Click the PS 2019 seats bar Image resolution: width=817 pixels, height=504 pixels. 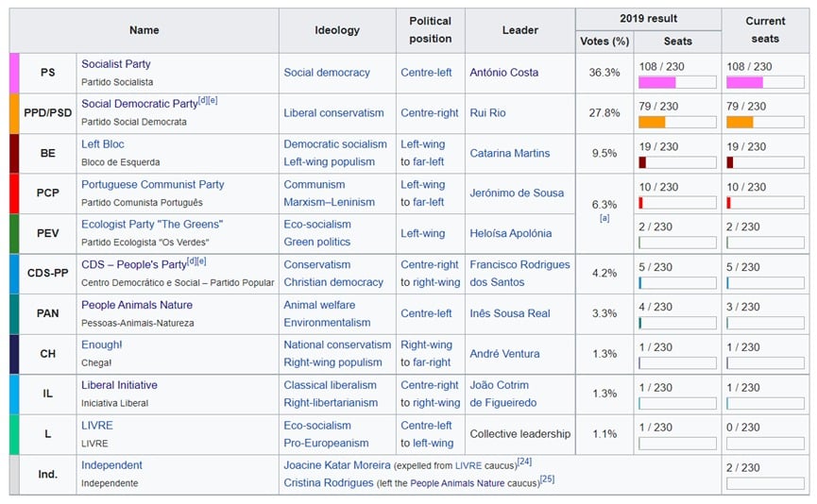tap(677, 82)
